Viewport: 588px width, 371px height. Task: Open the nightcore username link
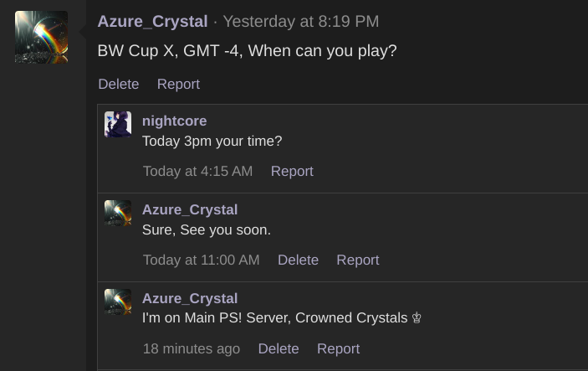click(x=174, y=121)
